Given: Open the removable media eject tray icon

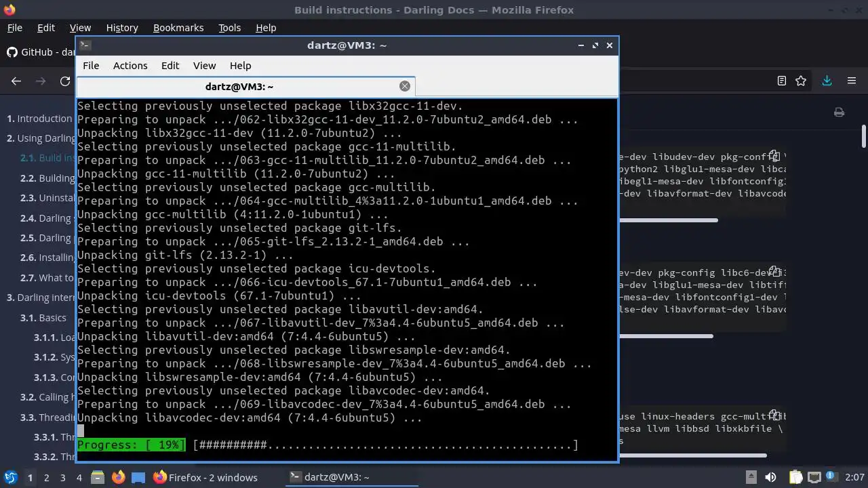Looking at the screenshot, I should pyautogui.click(x=753, y=478).
